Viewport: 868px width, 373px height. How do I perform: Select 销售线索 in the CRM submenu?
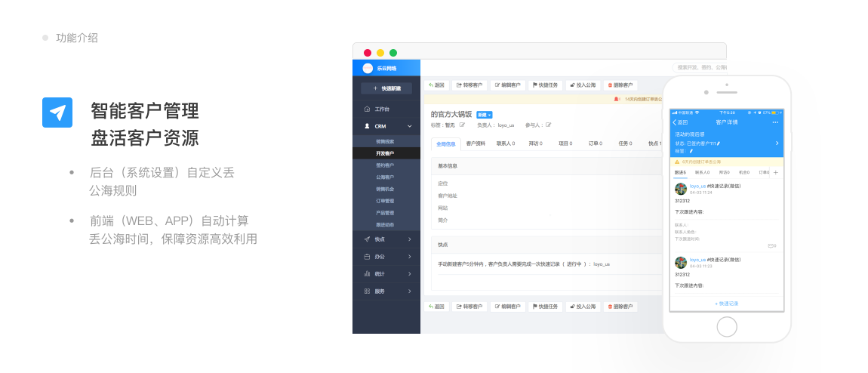(x=385, y=142)
